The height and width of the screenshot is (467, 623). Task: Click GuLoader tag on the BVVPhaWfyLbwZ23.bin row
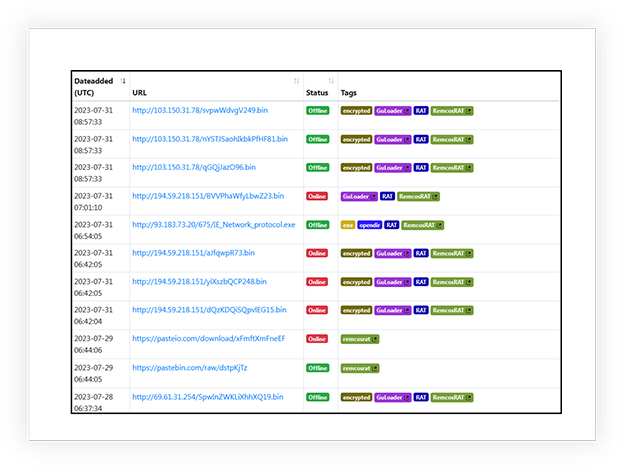358,197
